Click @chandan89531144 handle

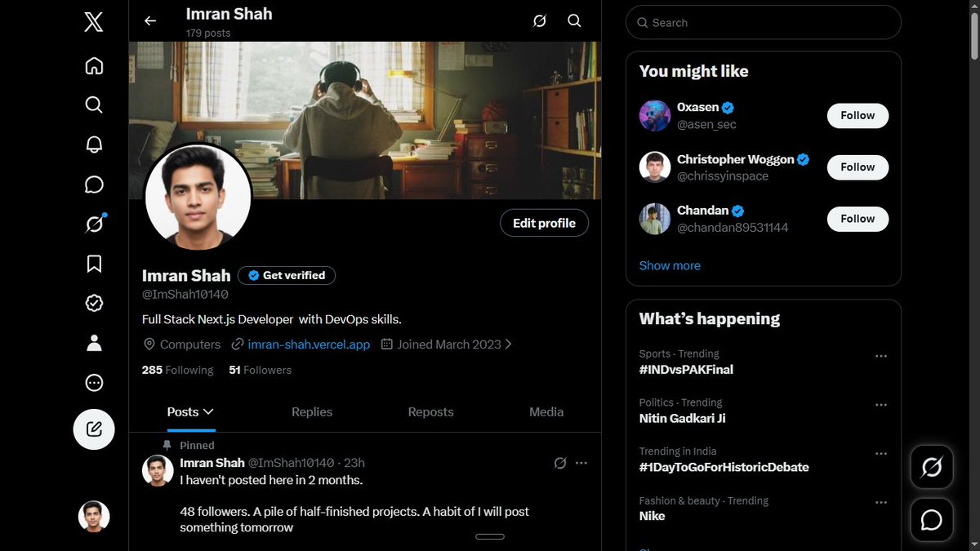click(x=733, y=228)
